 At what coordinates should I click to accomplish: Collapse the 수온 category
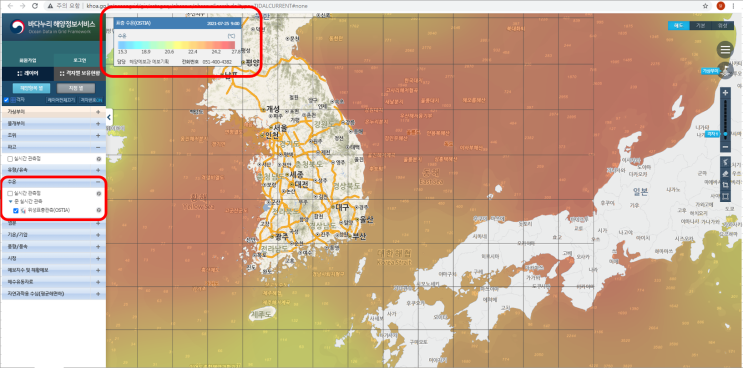point(98,181)
